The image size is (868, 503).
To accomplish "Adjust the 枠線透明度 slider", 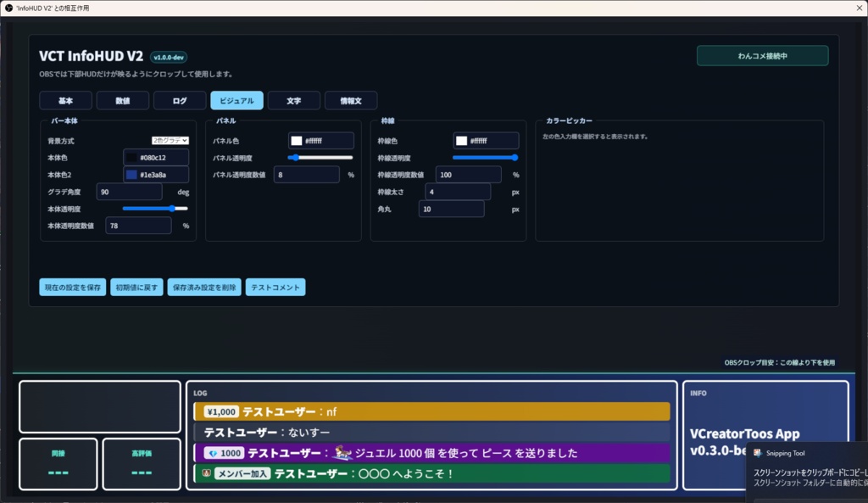I will pos(485,158).
